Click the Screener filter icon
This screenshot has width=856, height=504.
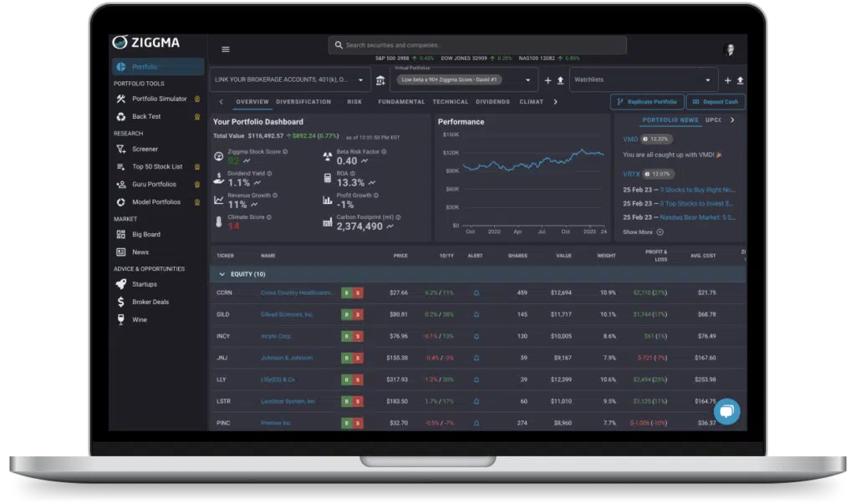pos(120,149)
